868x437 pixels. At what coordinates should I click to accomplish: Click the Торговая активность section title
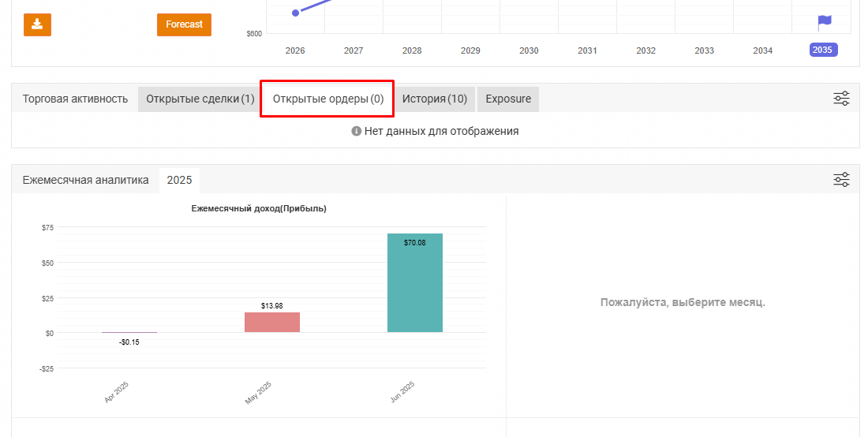coord(75,99)
